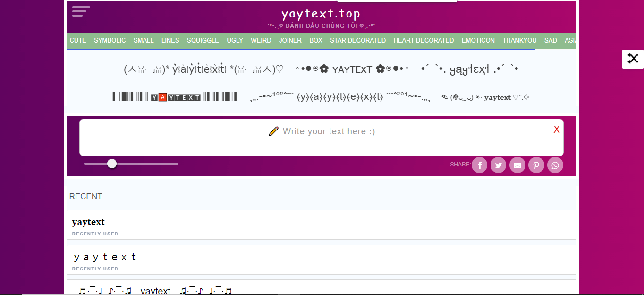Image resolution: width=644 pixels, height=295 pixels.
Task: Select the HEART DECORATED tab
Action: pyautogui.click(x=424, y=41)
